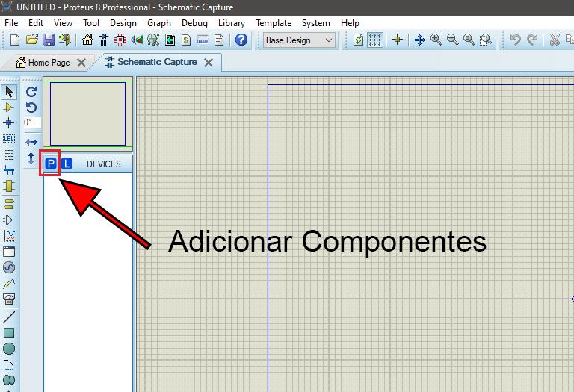Select the 2D Graphics Box tool

9,333
